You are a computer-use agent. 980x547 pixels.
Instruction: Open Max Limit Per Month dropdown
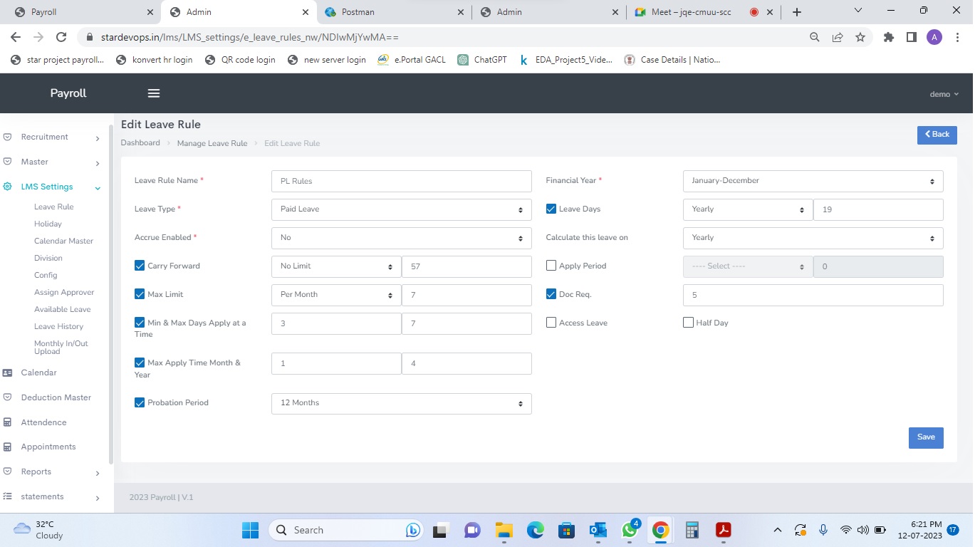click(x=336, y=295)
